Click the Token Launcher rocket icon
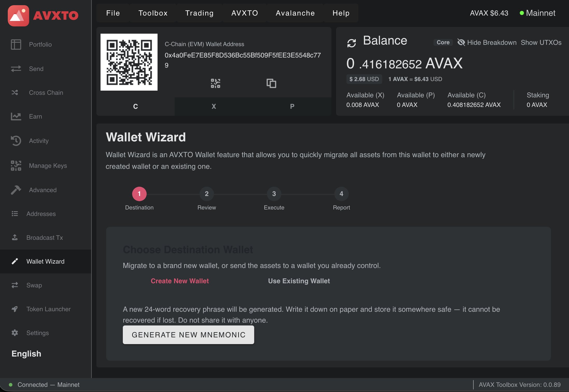Viewport: 569px width, 392px height. pos(15,309)
